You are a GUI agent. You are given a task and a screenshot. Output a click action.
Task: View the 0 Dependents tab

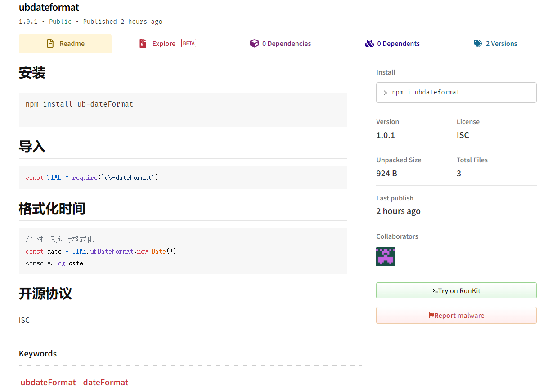(x=392, y=44)
